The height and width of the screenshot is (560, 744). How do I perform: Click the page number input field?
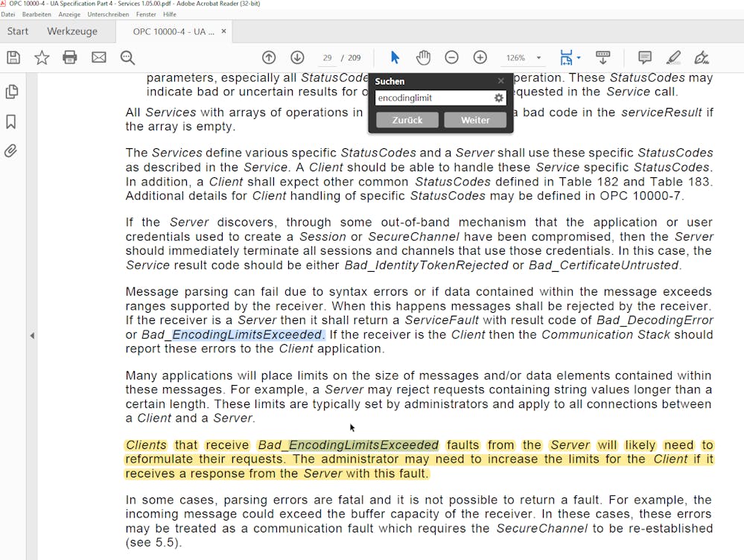327,58
